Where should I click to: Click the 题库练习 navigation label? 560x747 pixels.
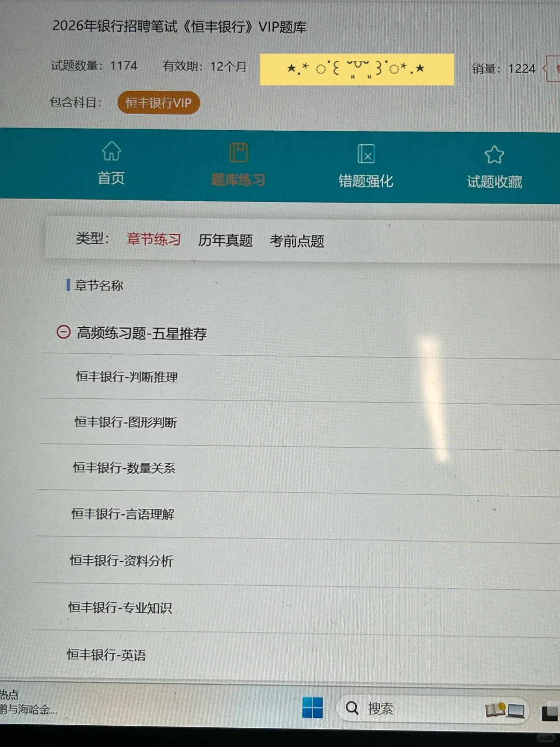(x=238, y=180)
